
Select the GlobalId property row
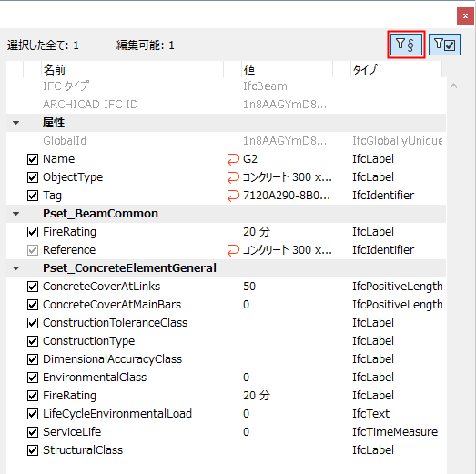226,141
